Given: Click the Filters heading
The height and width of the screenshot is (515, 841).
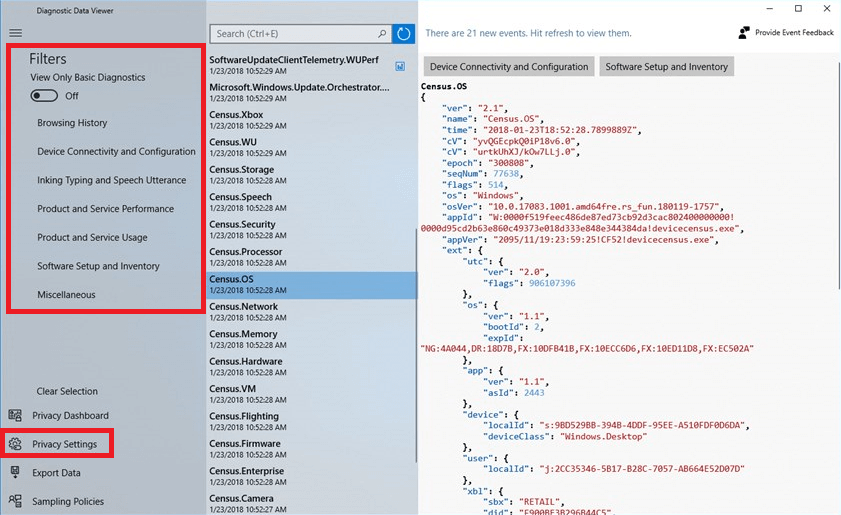Looking at the screenshot, I should pyautogui.click(x=48, y=59).
